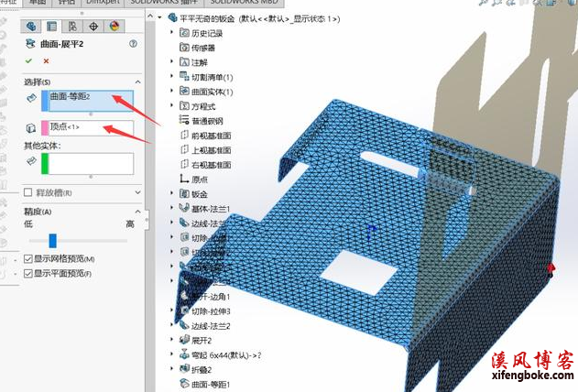The height and width of the screenshot is (392, 578).
Task: Select the 切割清单(1) cut list item
Action: pos(206,77)
